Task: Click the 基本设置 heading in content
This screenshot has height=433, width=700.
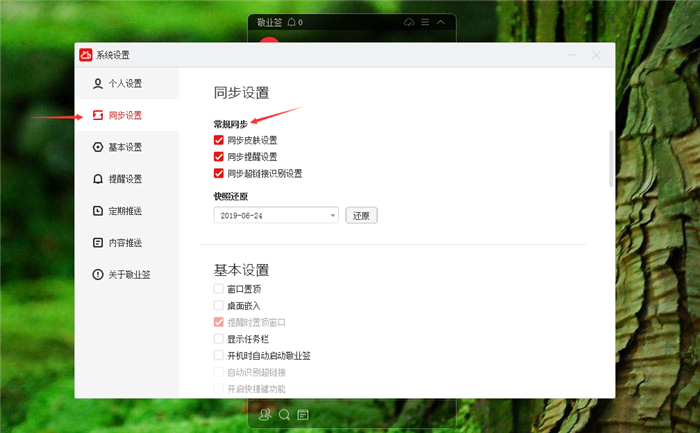Action: (x=242, y=270)
